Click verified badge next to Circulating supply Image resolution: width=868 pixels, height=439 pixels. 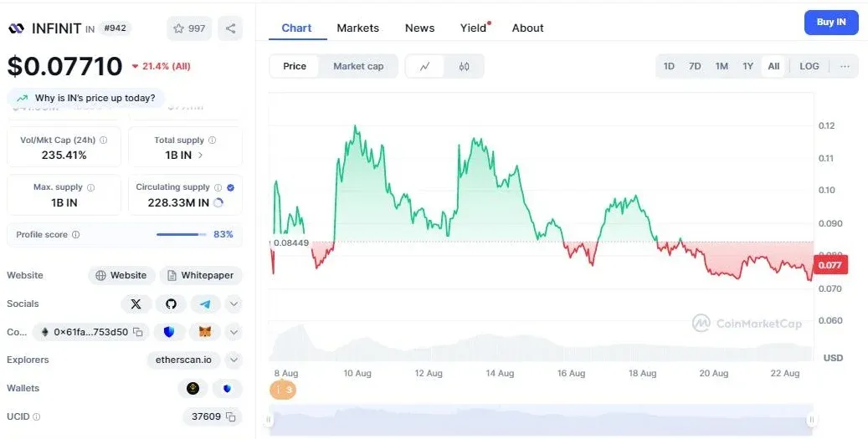231,187
